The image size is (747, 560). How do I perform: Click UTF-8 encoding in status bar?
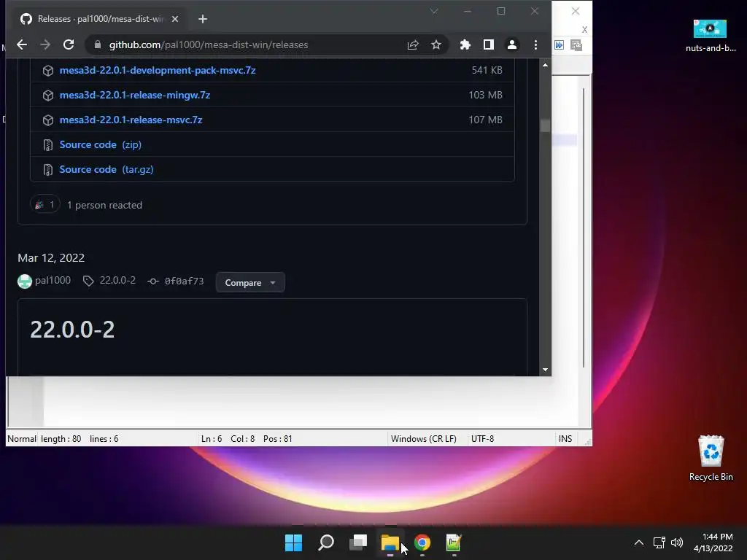tap(483, 438)
